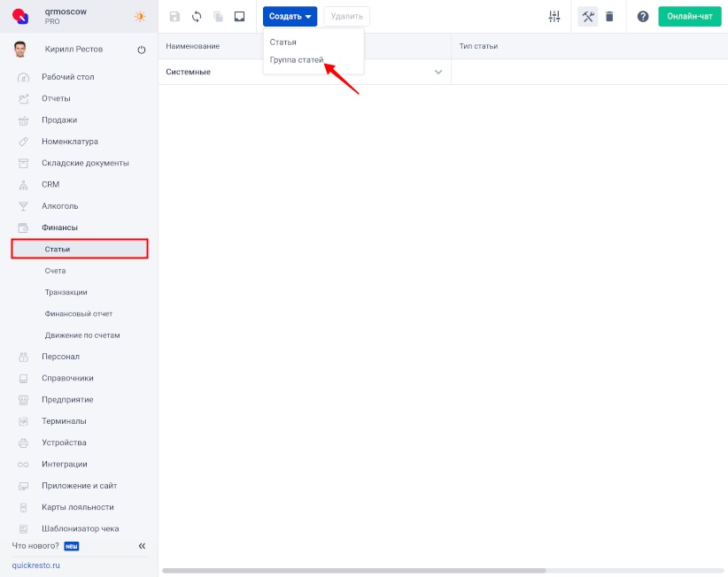Collapse the Финансы sidebar section
728x577 pixels.
[x=59, y=227]
